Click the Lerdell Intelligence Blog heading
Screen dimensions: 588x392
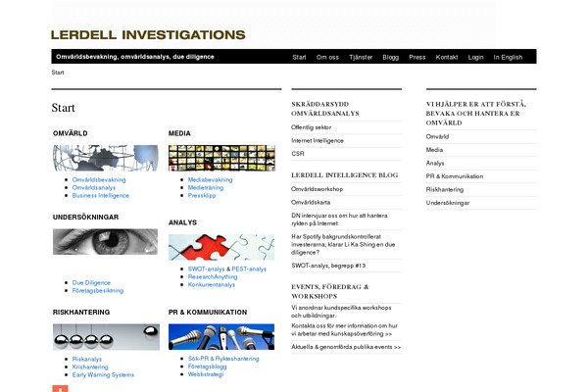point(345,175)
